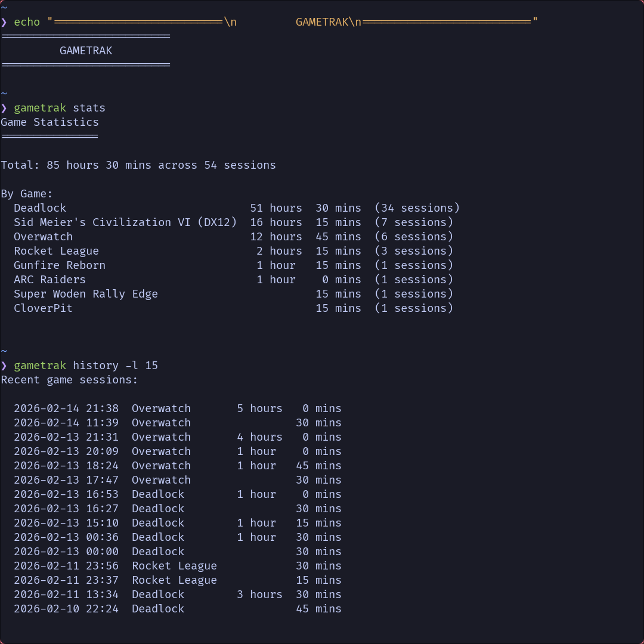Click 'Recent game sessions:' heading
Screen dimensions: 644x644
69,380
